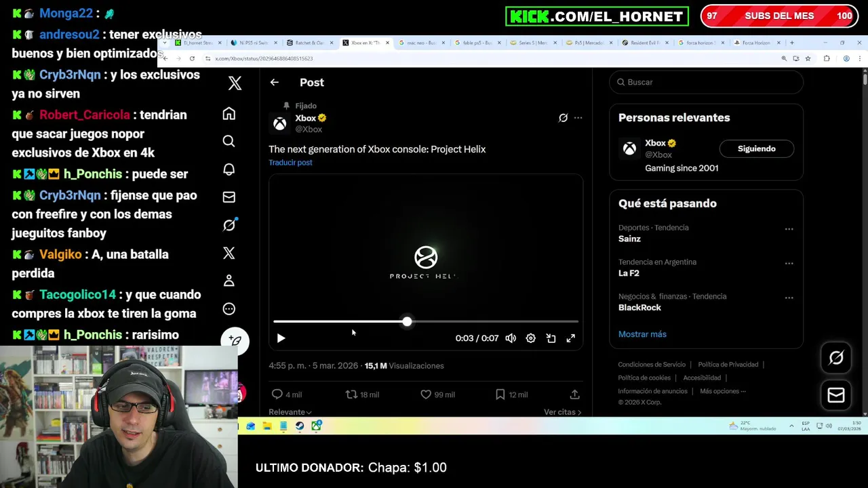
Task: Open Política de Privacidad link
Action: tap(728, 365)
